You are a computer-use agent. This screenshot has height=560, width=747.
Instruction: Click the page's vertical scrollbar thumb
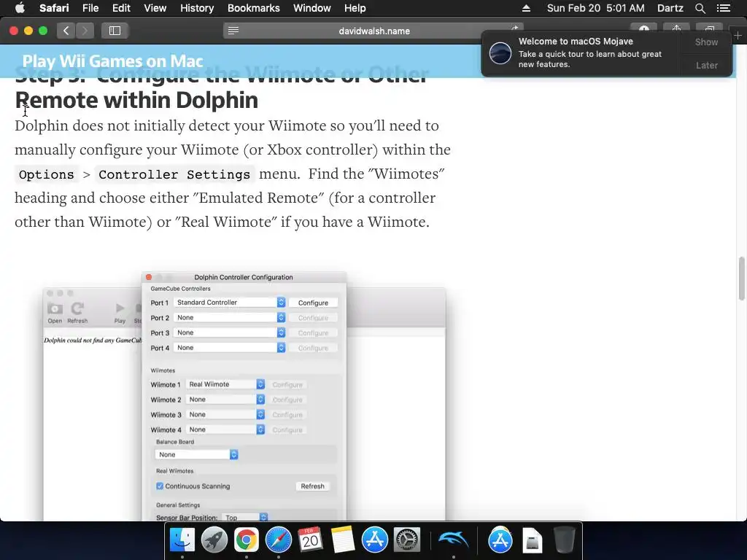(741, 279)
